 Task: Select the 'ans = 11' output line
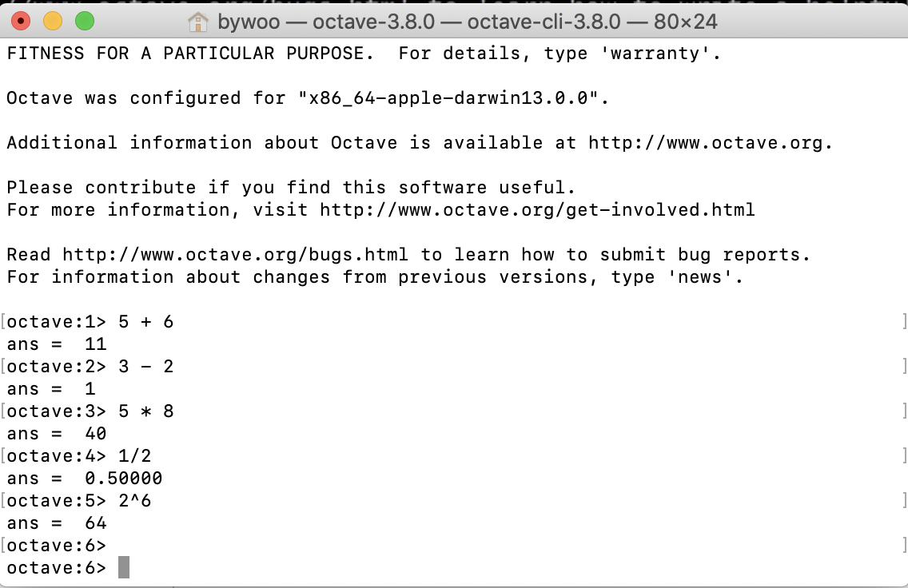(x=56, y=344)
